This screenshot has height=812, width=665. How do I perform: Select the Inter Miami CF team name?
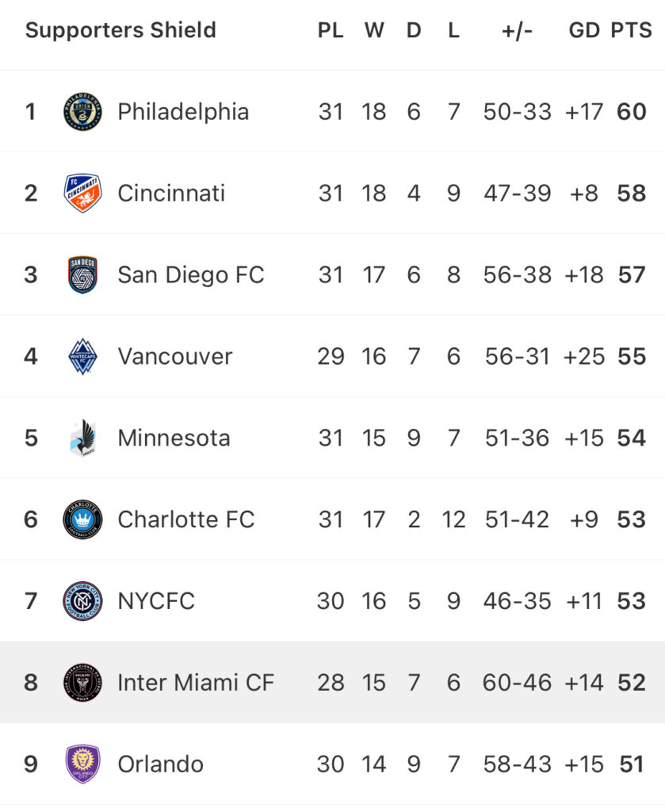click(196, 683)
